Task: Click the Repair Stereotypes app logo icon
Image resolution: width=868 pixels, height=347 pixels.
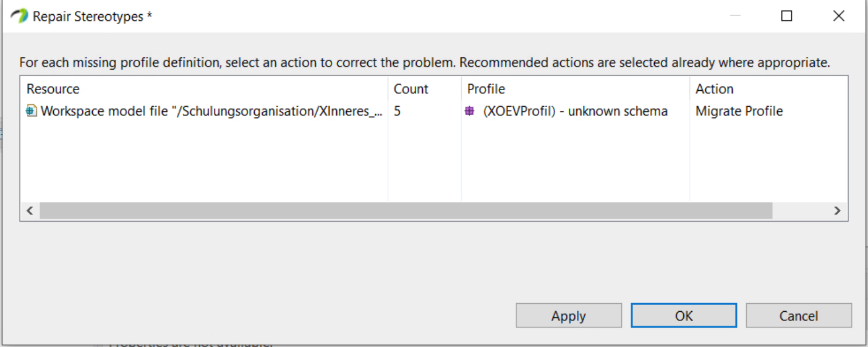Action: tap(19, 17)
